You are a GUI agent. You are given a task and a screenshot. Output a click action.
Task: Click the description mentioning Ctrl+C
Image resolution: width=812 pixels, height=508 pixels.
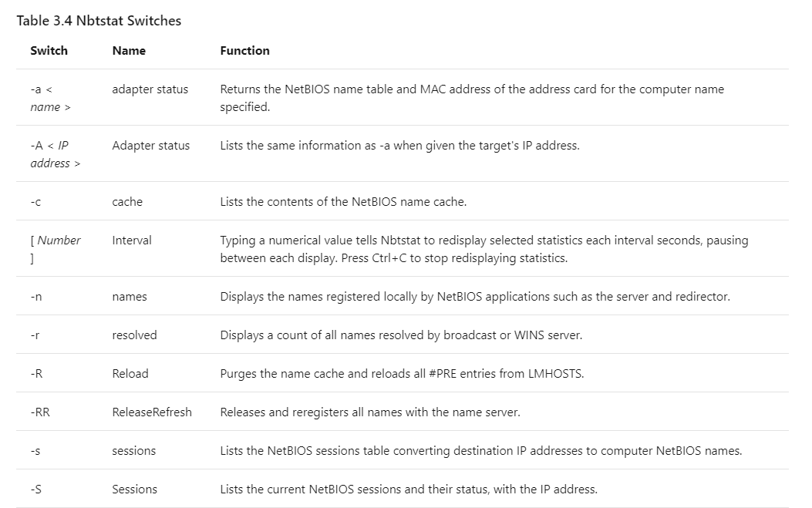[x=483, y=249]
